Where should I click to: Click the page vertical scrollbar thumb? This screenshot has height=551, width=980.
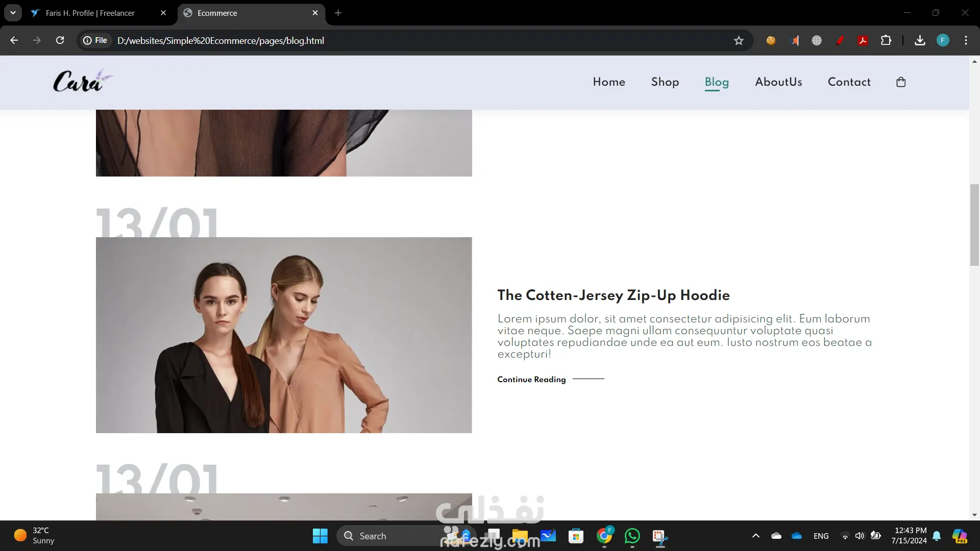pos(974,224)
